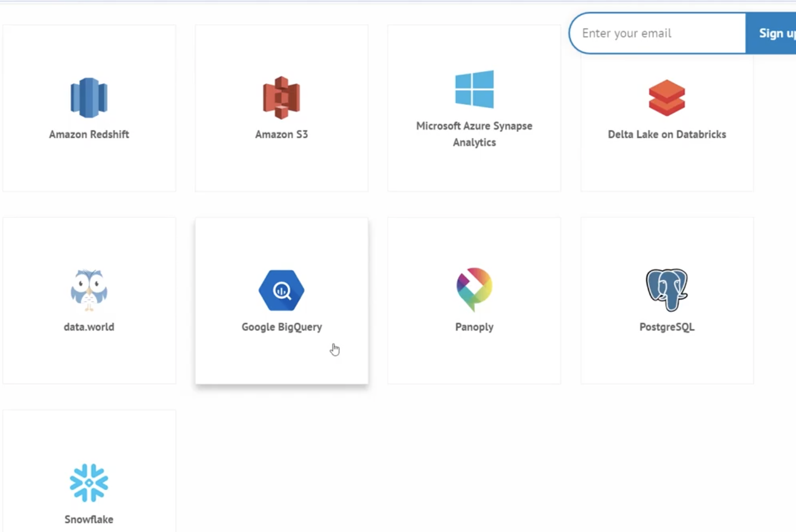Click the Delta Lake Databricks stacked icon
This screenshot has width=796, height=532.
point(667,98)
